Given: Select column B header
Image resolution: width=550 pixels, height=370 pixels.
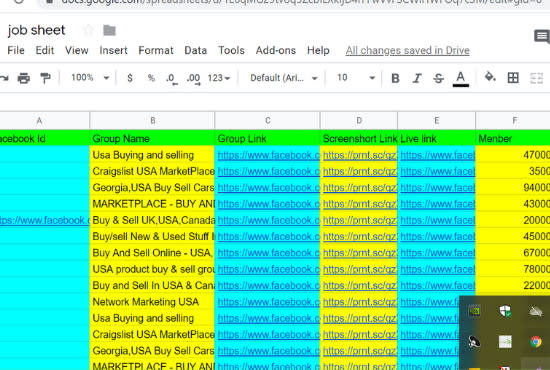Looking at the screenshot, I should coord(152,121).
